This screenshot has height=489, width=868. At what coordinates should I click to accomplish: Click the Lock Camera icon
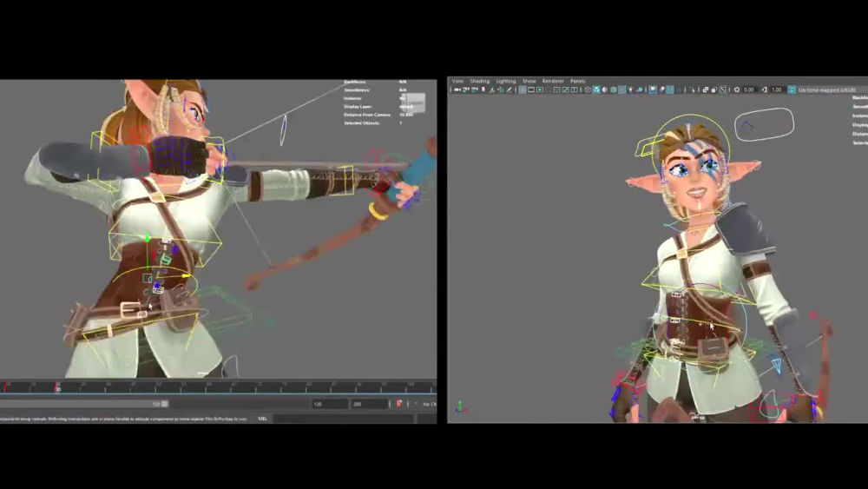[x=465, y=89]
